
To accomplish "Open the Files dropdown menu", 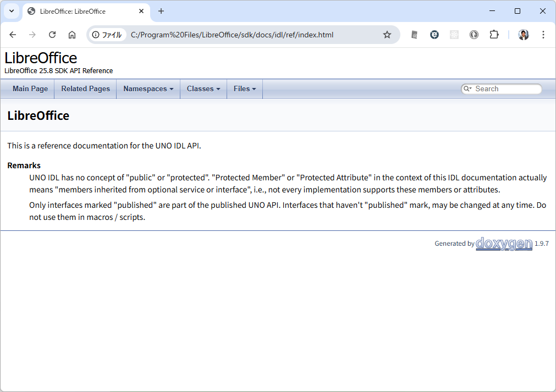I will (x=244, y=89).
